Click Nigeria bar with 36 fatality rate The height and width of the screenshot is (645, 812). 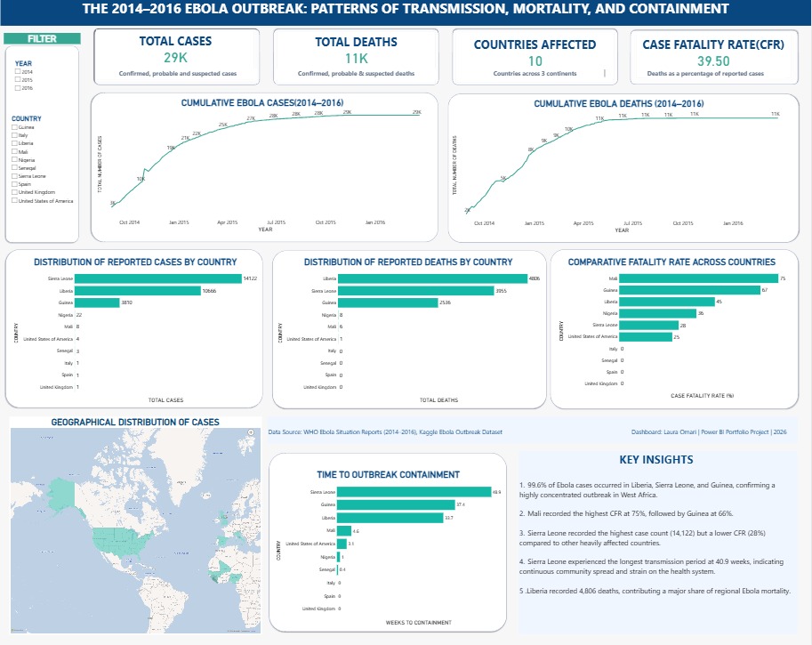point(657,313)
